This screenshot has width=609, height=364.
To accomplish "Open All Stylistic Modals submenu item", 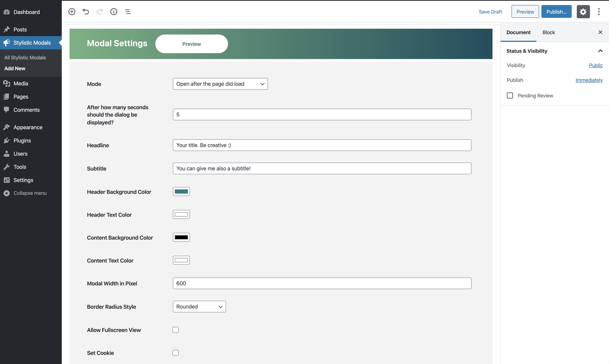I will (x=25, y=58).
